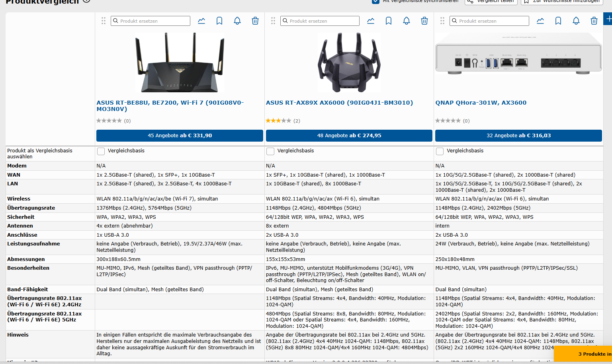Click the Sicherheit row label
Screen dimensions: 612x364
[x=21, y=217]
